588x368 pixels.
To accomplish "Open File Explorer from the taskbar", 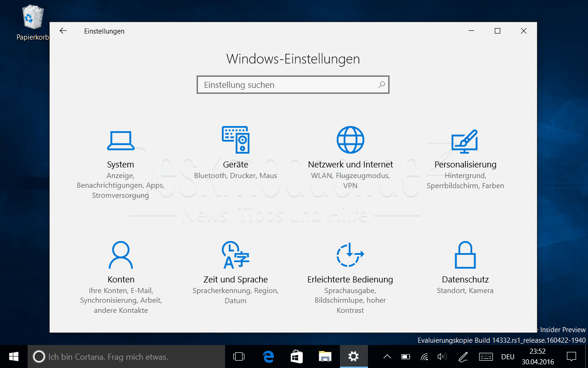I will [x=325, y=356].
